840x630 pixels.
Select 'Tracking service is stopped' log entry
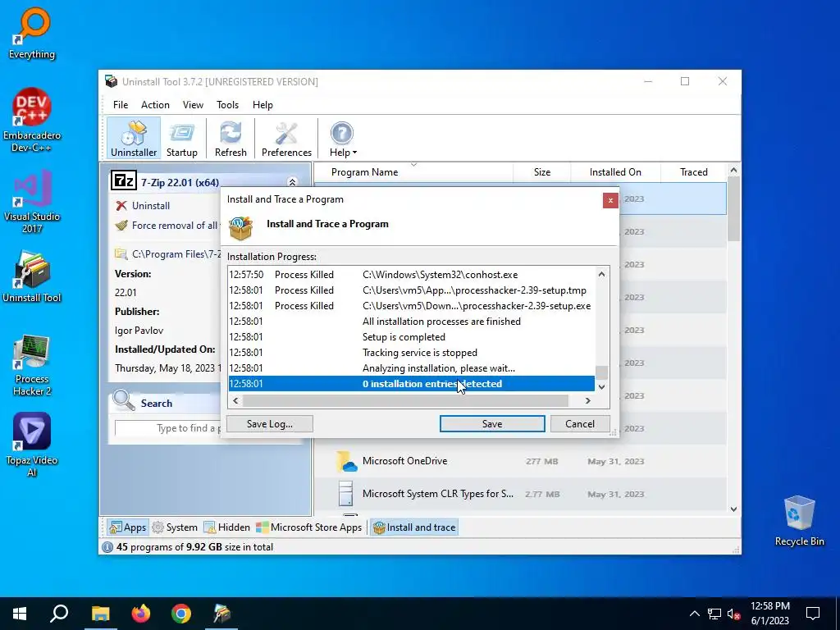click(412, 353)
